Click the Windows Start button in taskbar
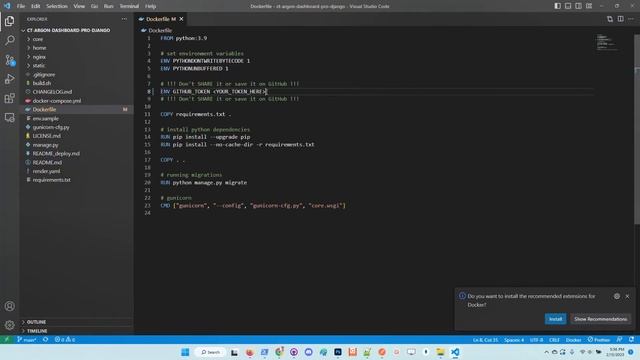640x360 pixels. click(x=185, y=352)
